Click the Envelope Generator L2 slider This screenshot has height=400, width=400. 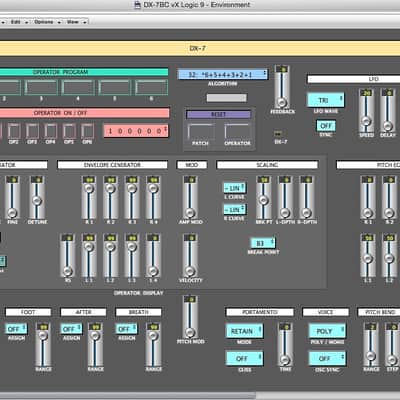(110, 256)
